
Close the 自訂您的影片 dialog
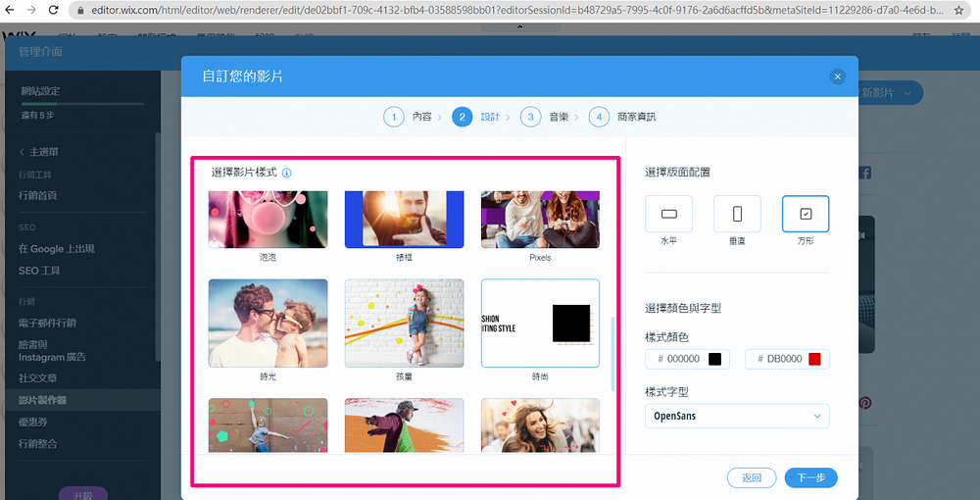point(838,76)
